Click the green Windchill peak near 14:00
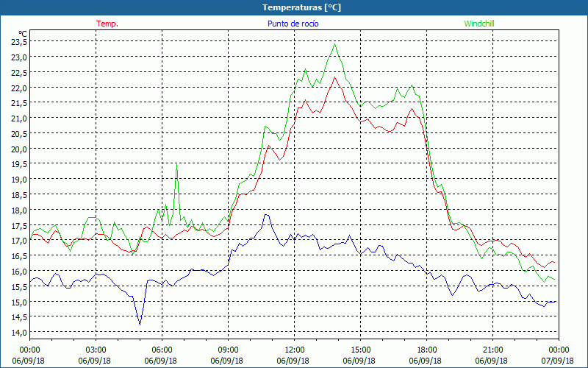This screenshot has width=588, height=368. coord(335,44)
